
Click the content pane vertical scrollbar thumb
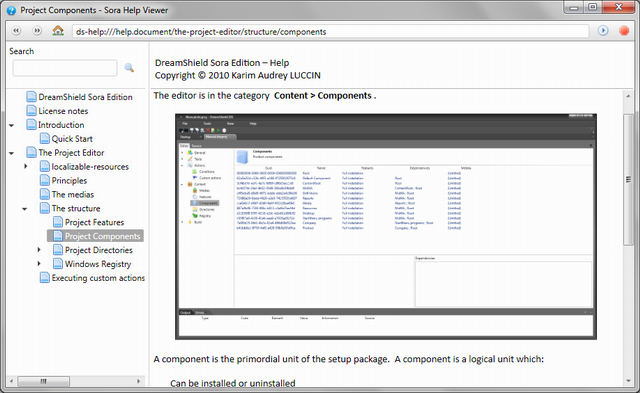click(x=628, y=180)
